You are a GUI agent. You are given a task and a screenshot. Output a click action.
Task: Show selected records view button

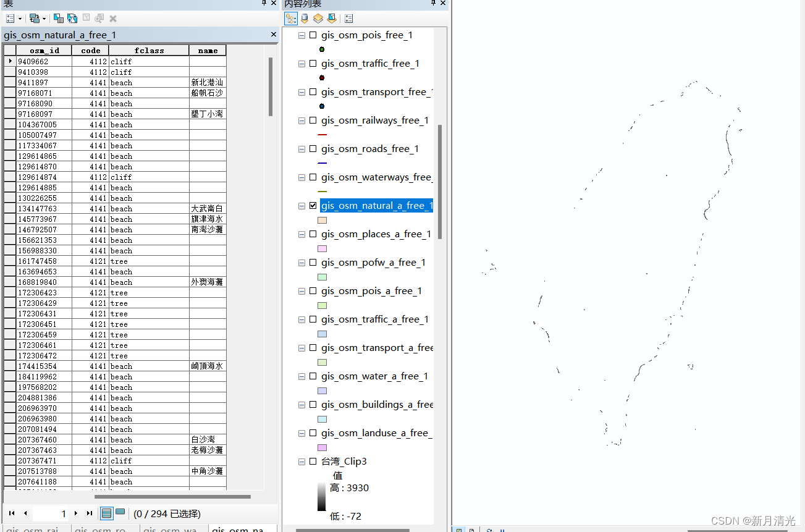(120, 513)
